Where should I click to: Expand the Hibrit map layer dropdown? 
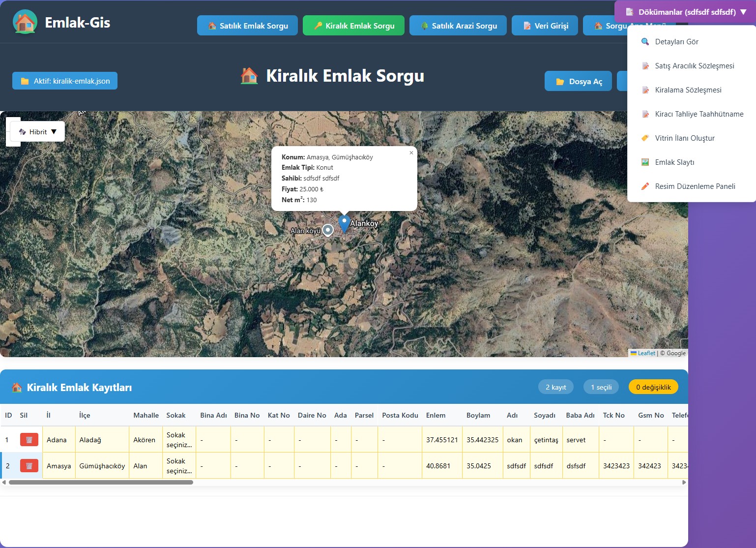point(38,132)
